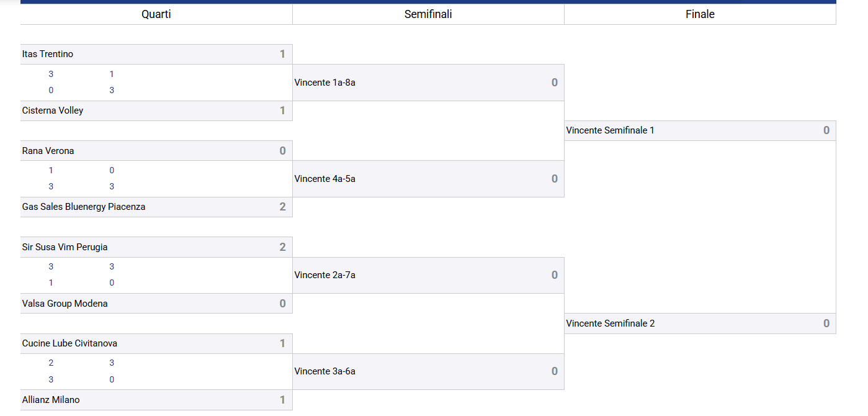Click the Allianz Milano team name
Image resolution: width=868 pixels, height=416 pixels.
tap(51, 400)
